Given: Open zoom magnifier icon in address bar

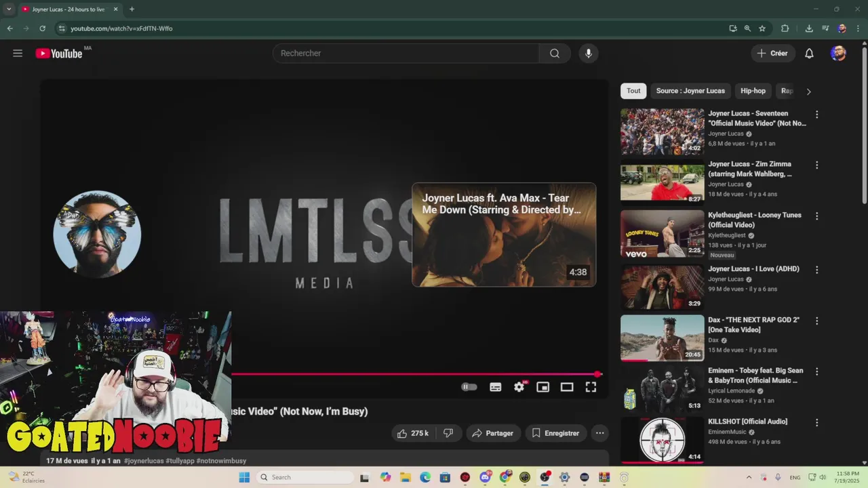Looking at the screenshot, I should pyautogui.click(x=747, y=28).
